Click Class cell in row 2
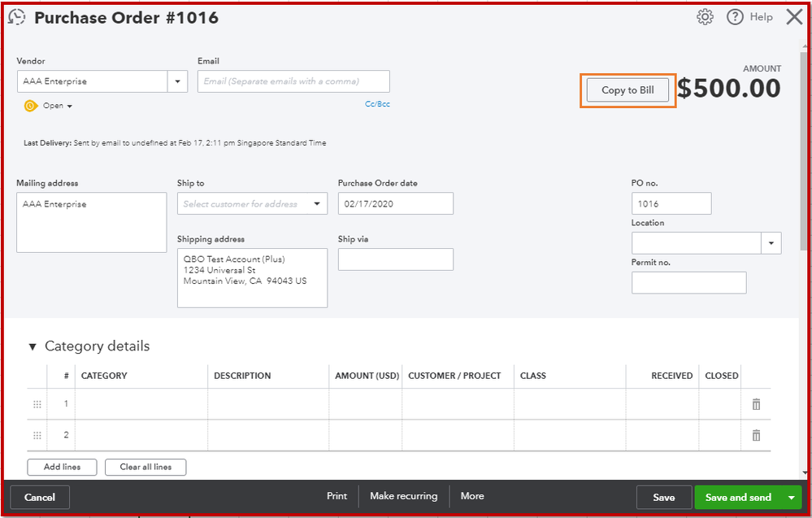This screenshot has height=518, width=812. point(570,435)
